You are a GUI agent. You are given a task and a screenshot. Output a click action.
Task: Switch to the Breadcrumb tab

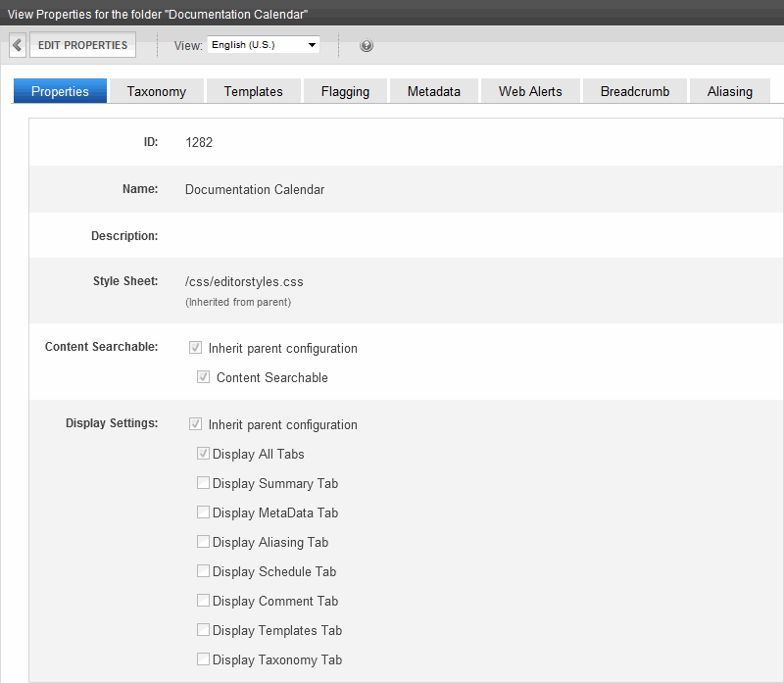tap(634, 91)
